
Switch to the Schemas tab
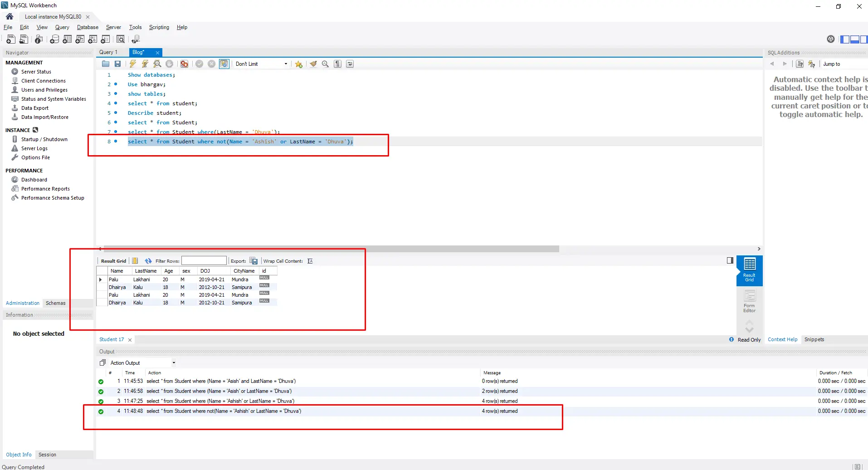click(x=55, y=303)
